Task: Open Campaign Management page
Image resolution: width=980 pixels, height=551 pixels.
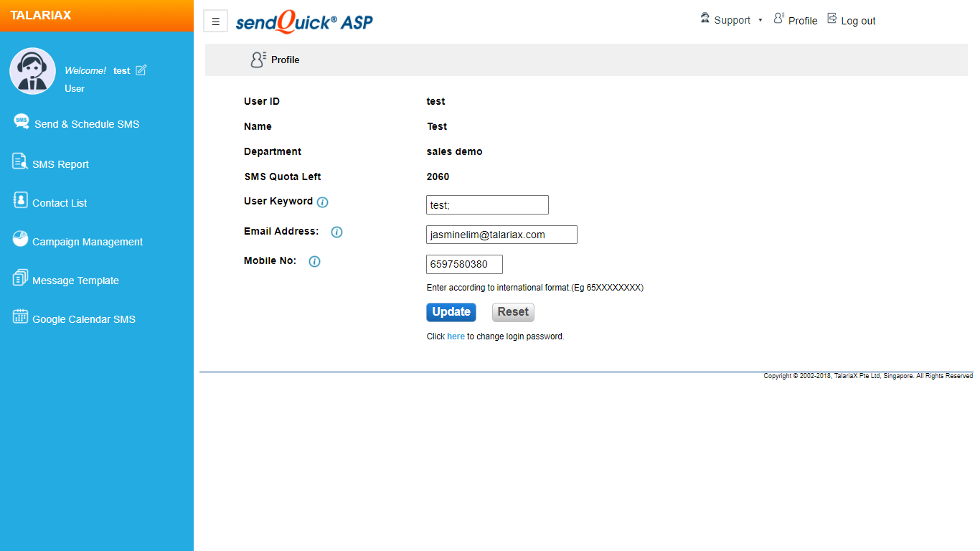Action: point(88,242)
